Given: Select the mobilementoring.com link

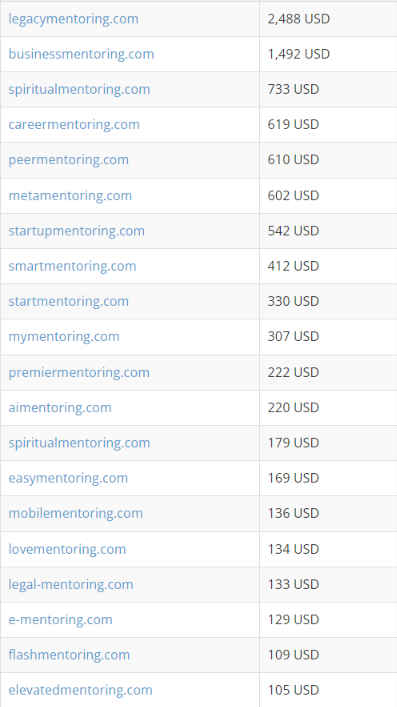Looking at the screenshot, I should pyautogui.click(x=75, y=513).
